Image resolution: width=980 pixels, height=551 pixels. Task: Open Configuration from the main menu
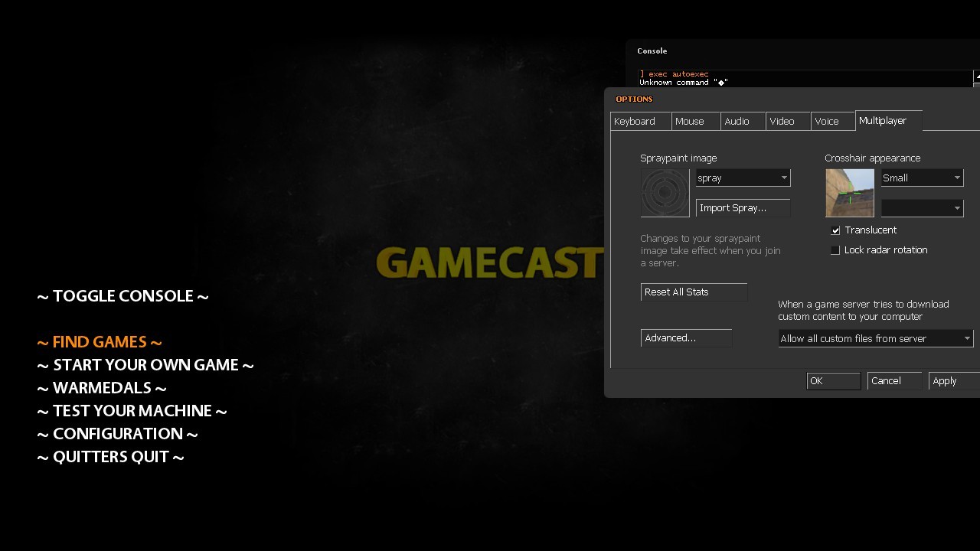pos(117,433)
